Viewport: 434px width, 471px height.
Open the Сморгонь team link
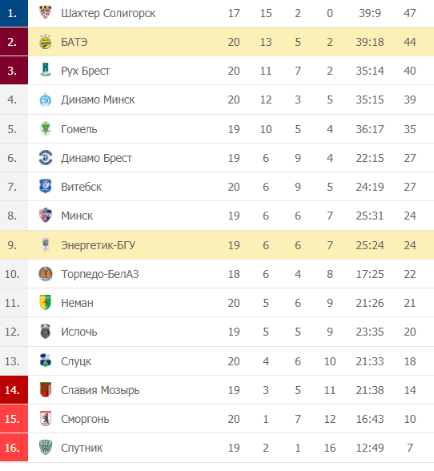point(85,419)
